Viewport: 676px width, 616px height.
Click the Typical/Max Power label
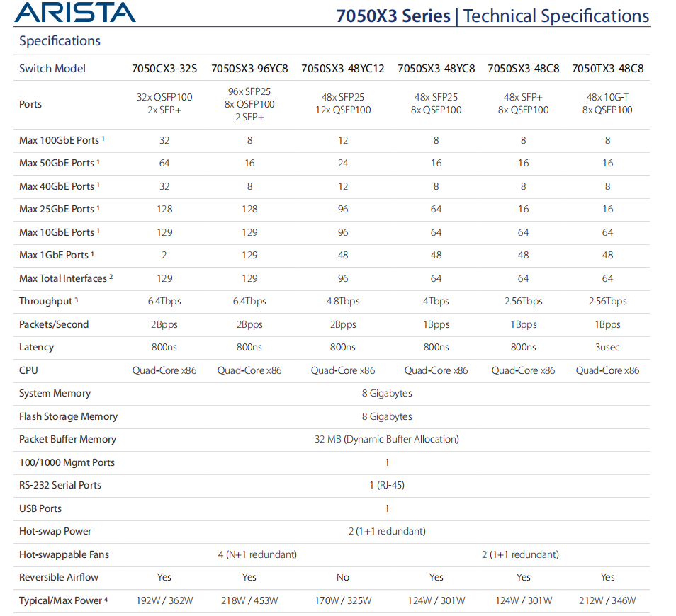pos(63,601)
